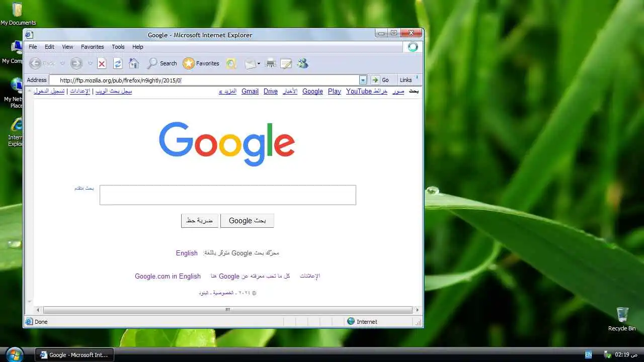Click the Arabic Images link (صور)
Image resolution: width=644 pixels, height=362 pixels.
click(x=398, y=91)
